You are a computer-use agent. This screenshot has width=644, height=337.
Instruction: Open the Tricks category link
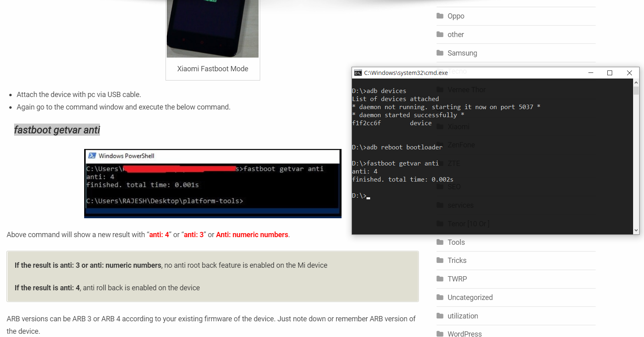coord(457,261)
